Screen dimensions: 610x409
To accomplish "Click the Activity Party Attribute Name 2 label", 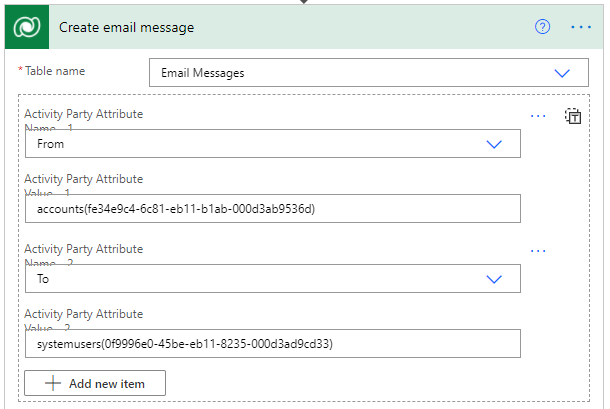I will (83, 255).
